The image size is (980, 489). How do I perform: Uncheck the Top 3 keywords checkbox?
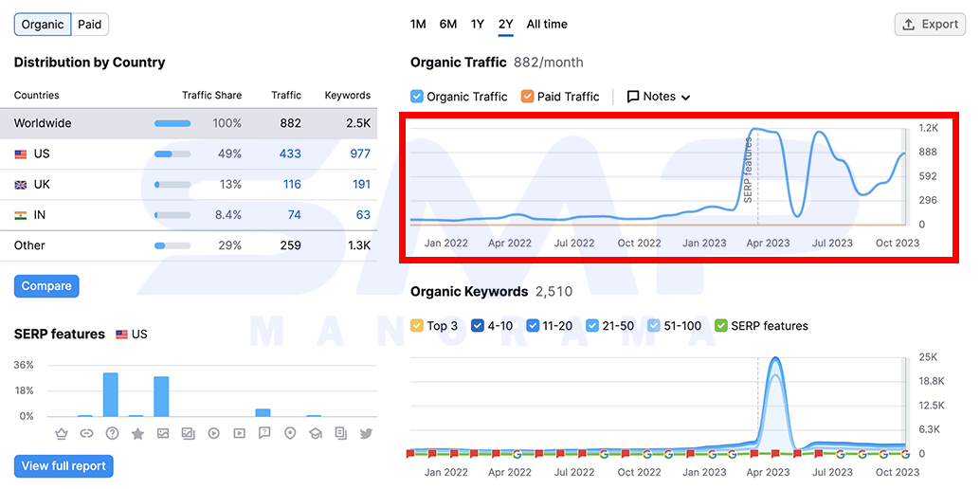(417, 326)
